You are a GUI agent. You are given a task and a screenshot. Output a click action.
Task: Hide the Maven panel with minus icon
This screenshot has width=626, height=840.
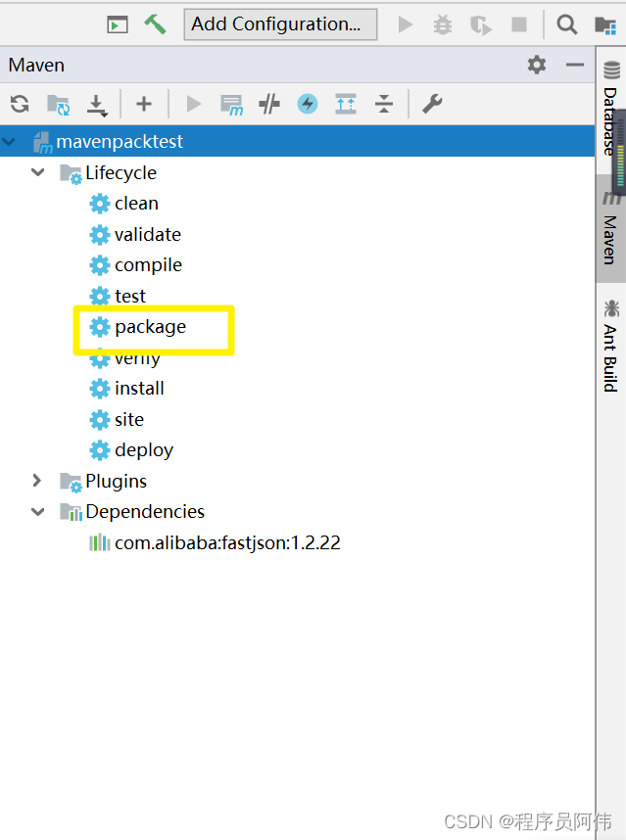[x=574, y=65]
